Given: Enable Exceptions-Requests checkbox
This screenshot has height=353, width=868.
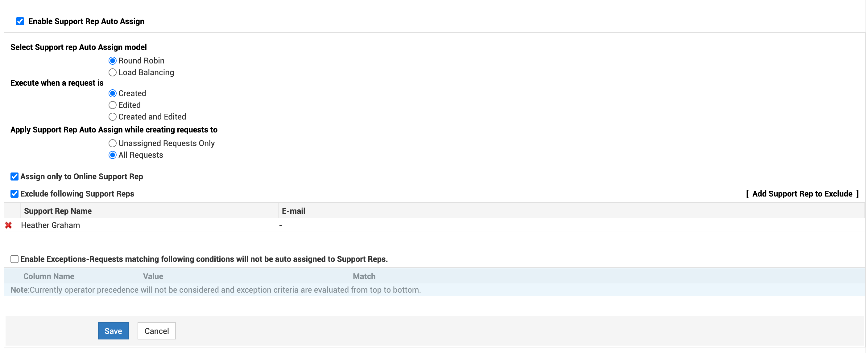Looking at the screenshot, I should tap(14, 259).
